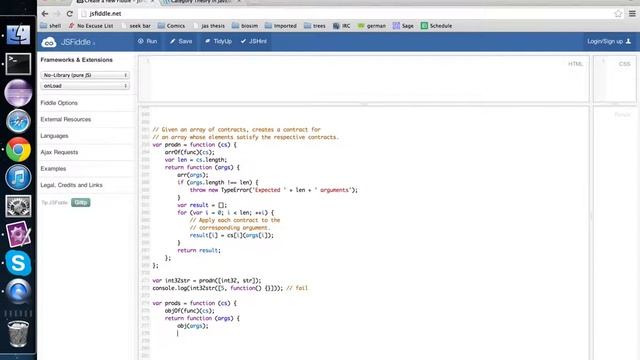Screen dimensions: 640x360
Task: Open the IRC bookmark
Action: [x=342, y=26]
